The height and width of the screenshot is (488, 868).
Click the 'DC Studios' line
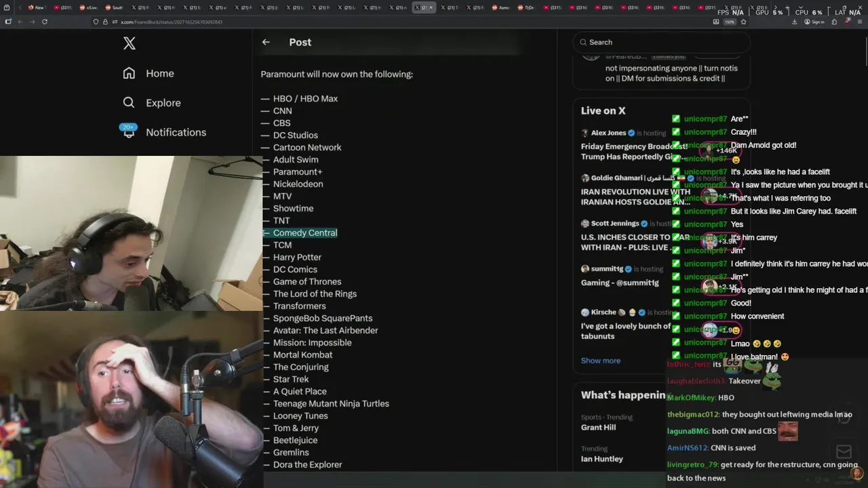tap(295, 135)
